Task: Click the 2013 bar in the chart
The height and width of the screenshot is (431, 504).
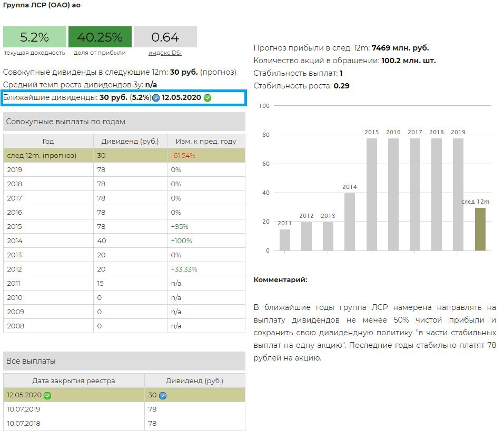Action: coord(328,236)
